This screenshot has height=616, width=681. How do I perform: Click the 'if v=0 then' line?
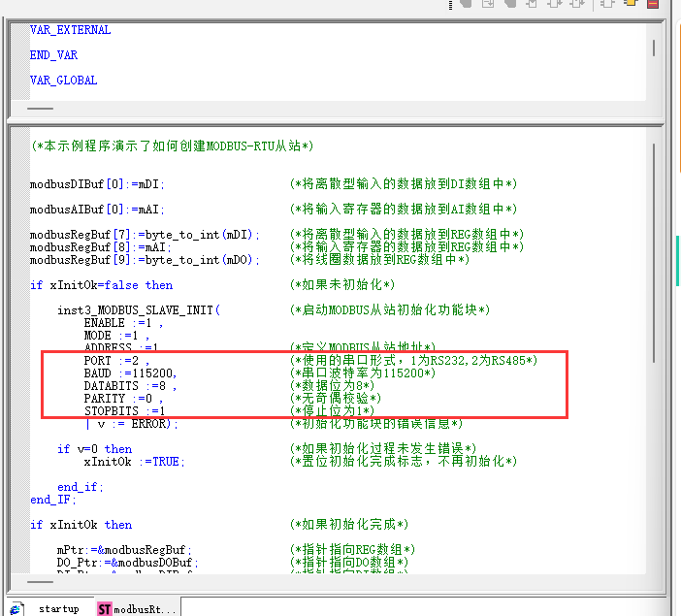coord(95,449)
